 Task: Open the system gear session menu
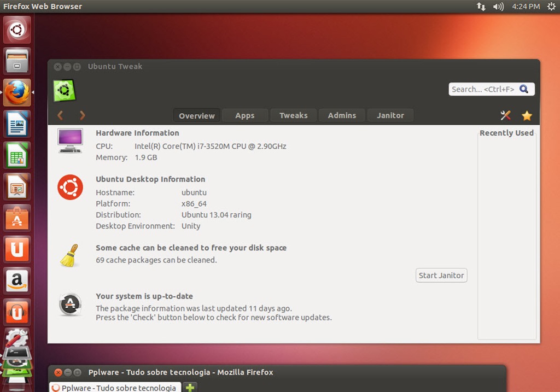551,7
